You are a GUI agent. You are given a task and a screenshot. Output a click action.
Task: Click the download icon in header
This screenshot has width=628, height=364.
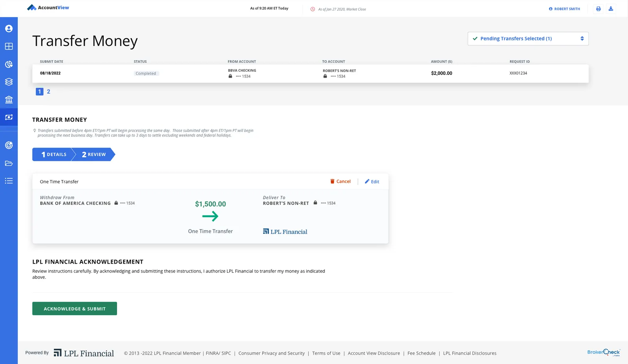point(611,9)
